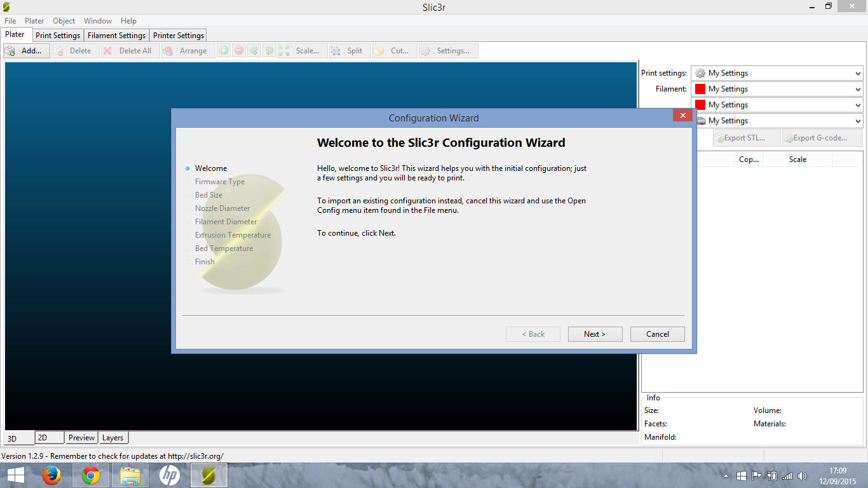Open the Print settings preset dropdown

tap(776, 73)
